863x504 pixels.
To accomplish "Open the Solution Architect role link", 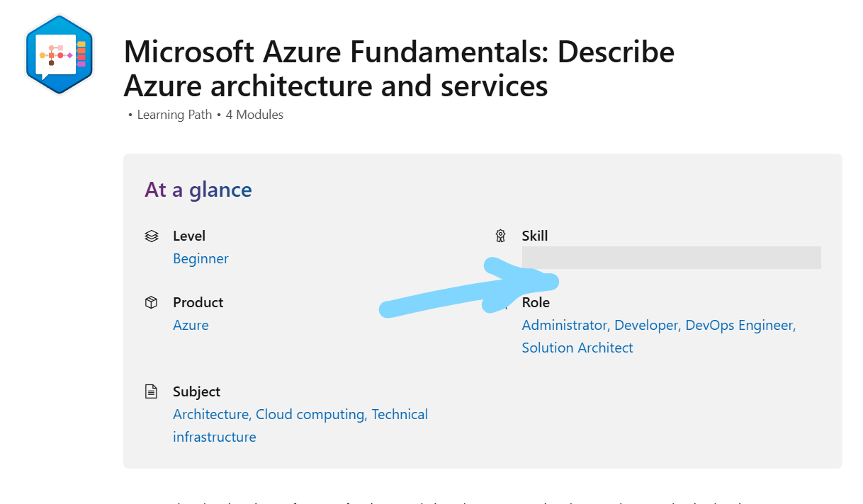I will pos(577,348).
